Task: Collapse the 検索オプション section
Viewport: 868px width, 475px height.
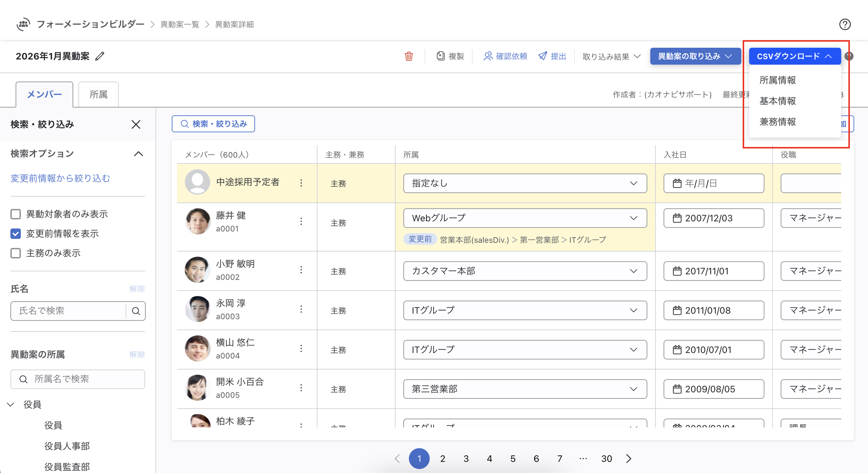Action: tap(139, 154)
